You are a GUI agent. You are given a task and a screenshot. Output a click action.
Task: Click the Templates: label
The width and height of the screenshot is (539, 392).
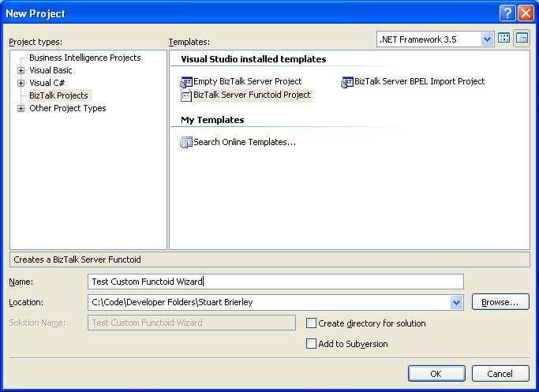pyautogui.click(x=189, y=42)
